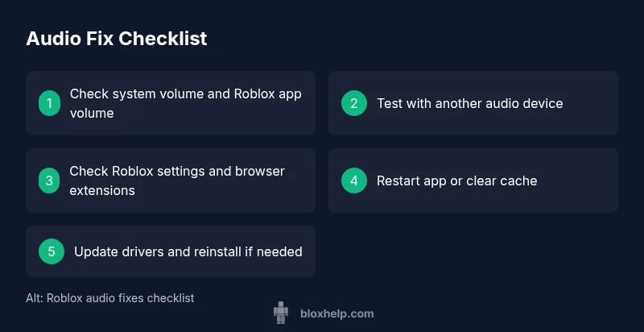Click the green number 5 badge

[52, 251]
